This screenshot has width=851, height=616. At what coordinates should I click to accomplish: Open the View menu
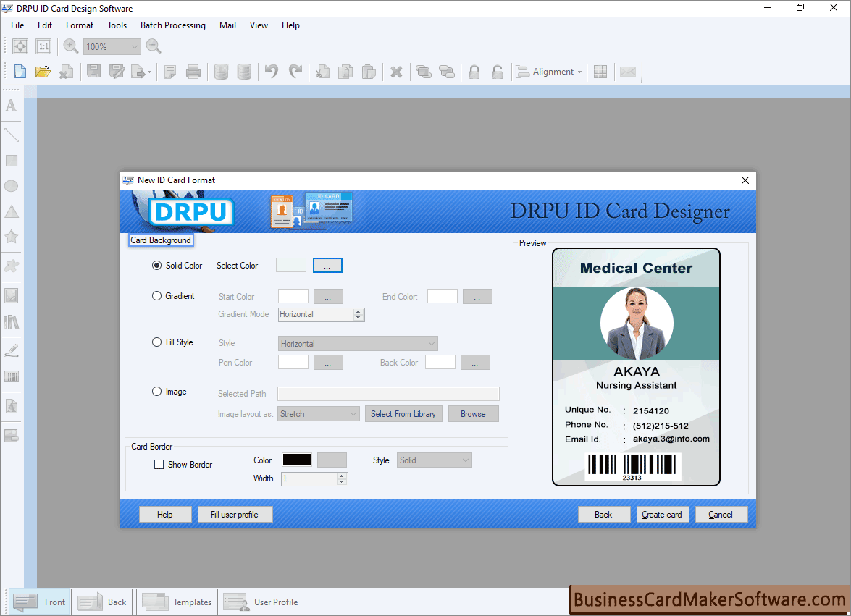tap(259, 25)
